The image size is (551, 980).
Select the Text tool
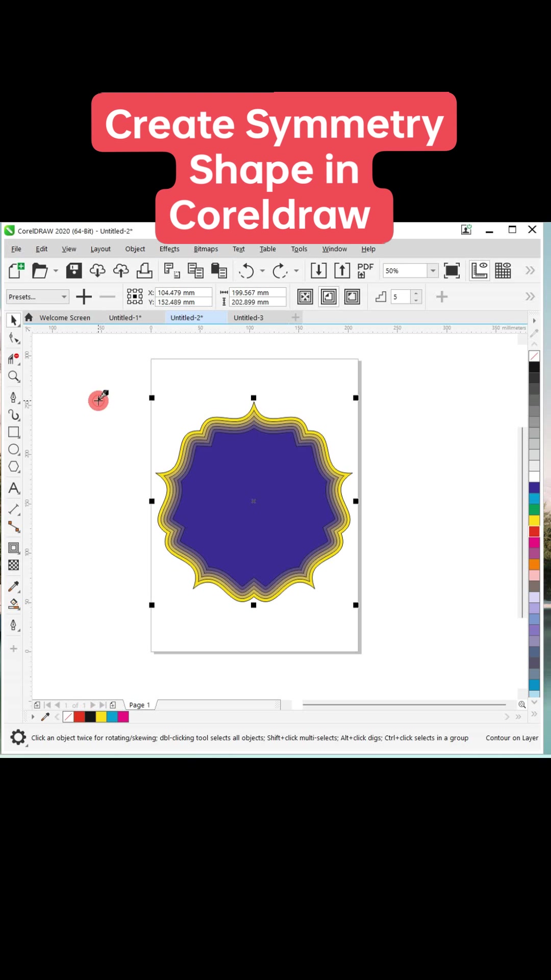14,488
